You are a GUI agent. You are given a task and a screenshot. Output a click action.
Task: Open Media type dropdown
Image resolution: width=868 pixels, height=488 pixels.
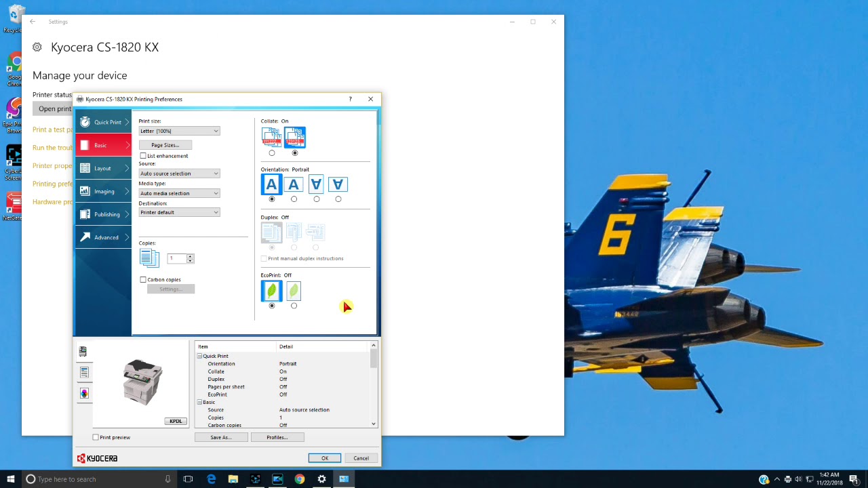point(179,193)
